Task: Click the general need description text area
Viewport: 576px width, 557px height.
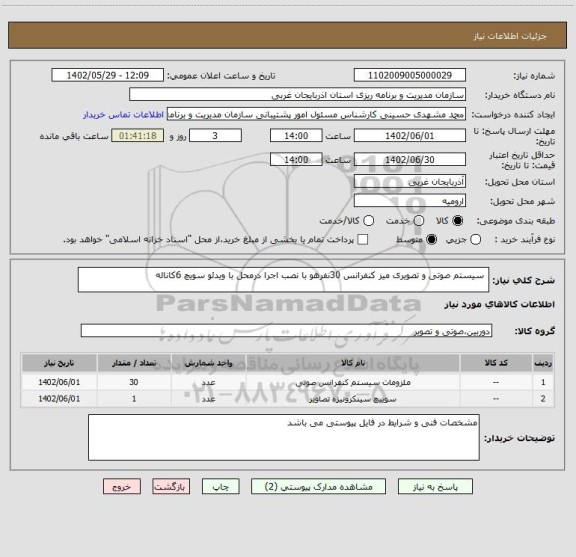Action: pos(283,280)
